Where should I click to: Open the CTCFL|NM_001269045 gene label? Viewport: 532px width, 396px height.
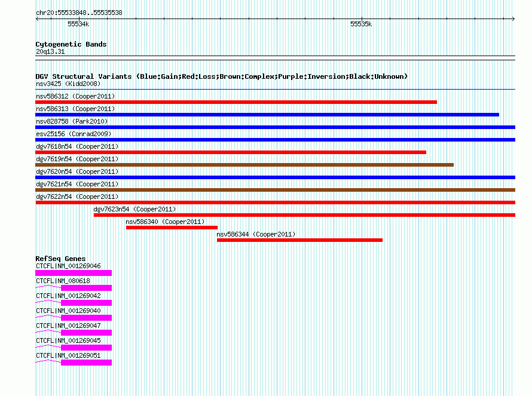coord(68,340)
